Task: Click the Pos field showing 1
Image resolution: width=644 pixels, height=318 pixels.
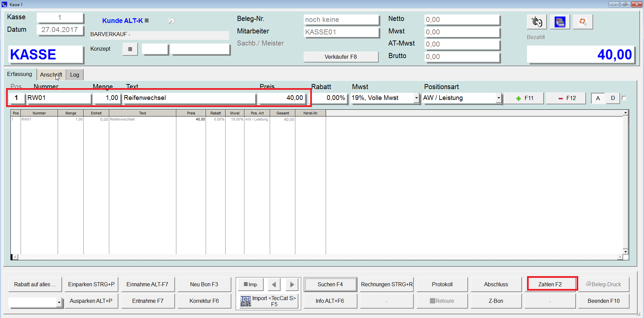Action: click(x=16, y=98)
